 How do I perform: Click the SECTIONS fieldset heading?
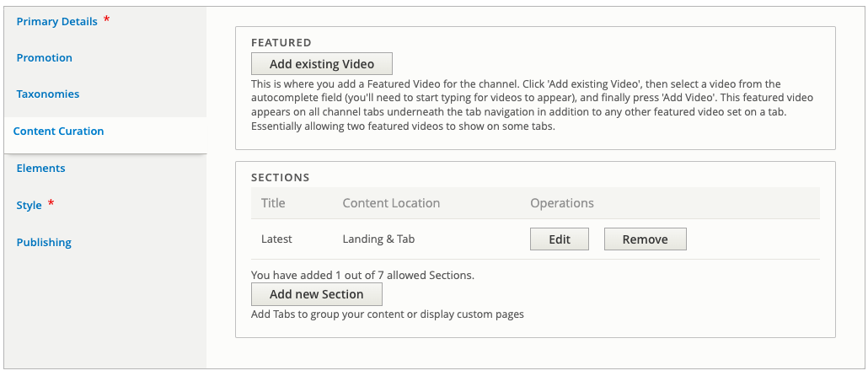[x=280, y=178]
